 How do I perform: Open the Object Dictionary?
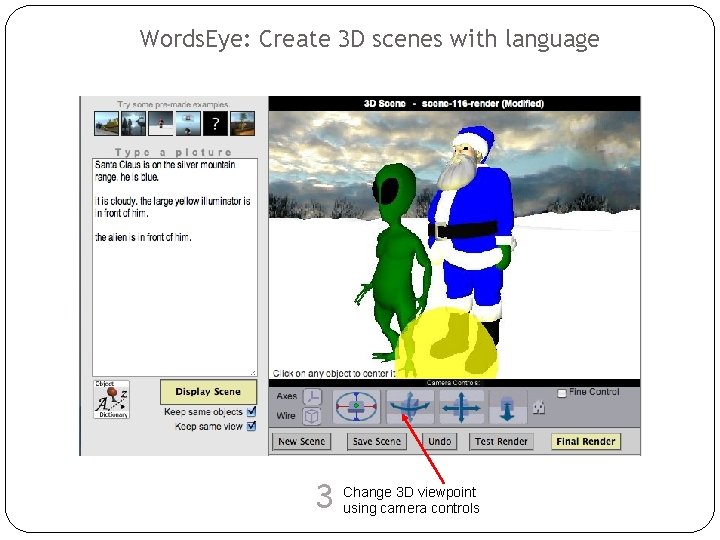tap(112, 399)
